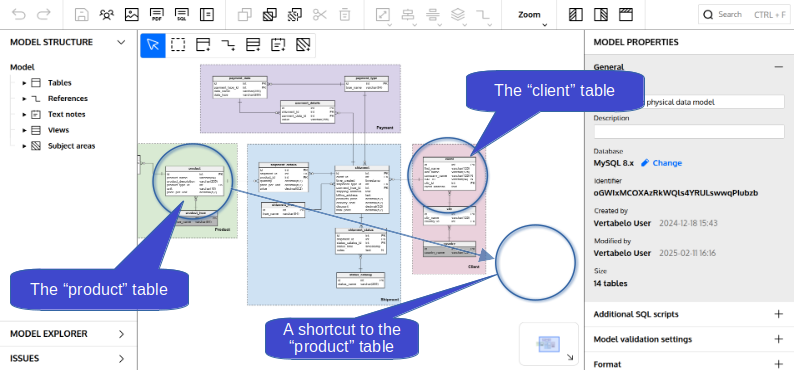The height and width of the screenshot is (370, 794).
Task: Open the Zoom dropdown
Action: 530,15
